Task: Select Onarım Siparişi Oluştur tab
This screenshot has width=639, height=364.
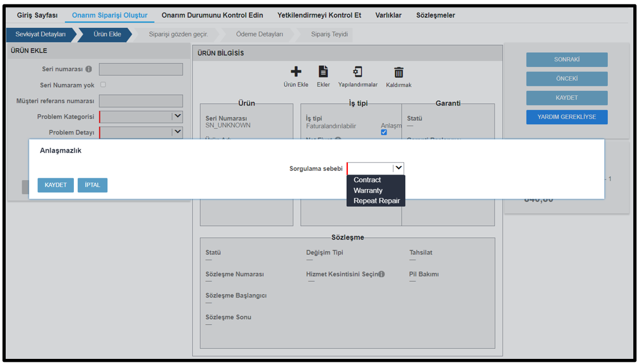Action: click(x=110, y=15)
